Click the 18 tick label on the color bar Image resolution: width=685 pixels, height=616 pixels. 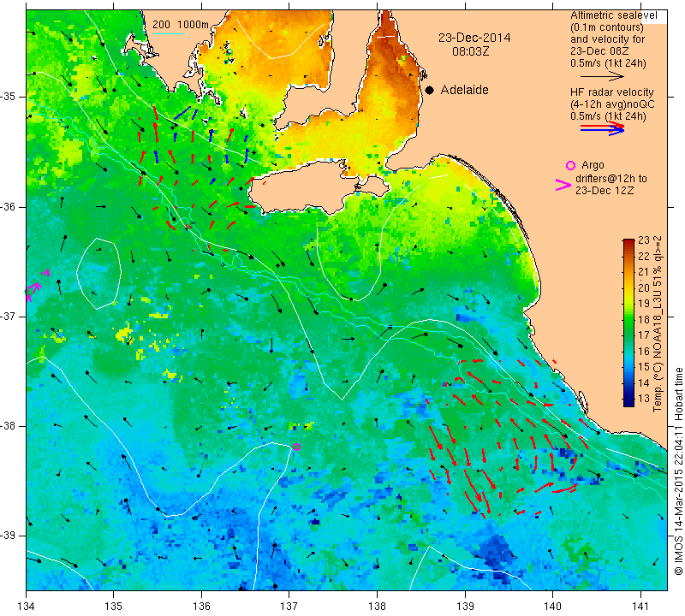[x=644, y=320]
